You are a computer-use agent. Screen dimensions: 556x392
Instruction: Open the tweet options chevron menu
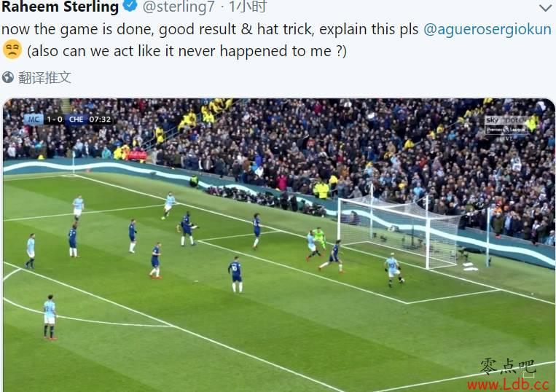pyautogui.click(x=544, y=7)
